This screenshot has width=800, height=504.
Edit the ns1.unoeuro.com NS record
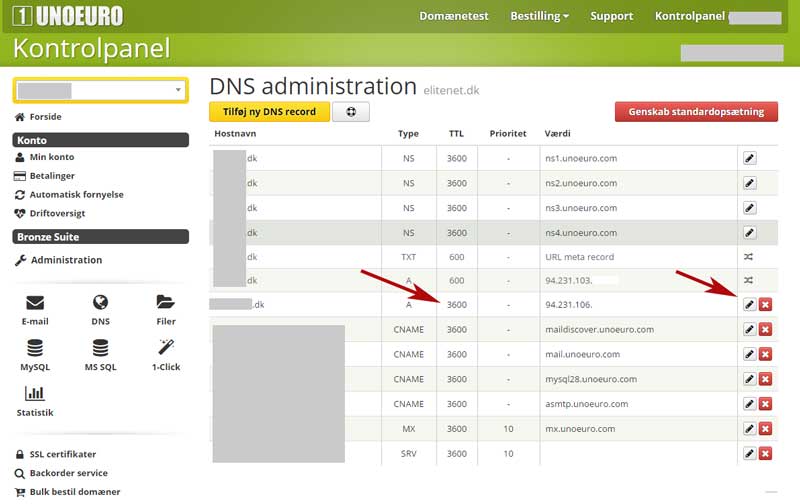749,158
